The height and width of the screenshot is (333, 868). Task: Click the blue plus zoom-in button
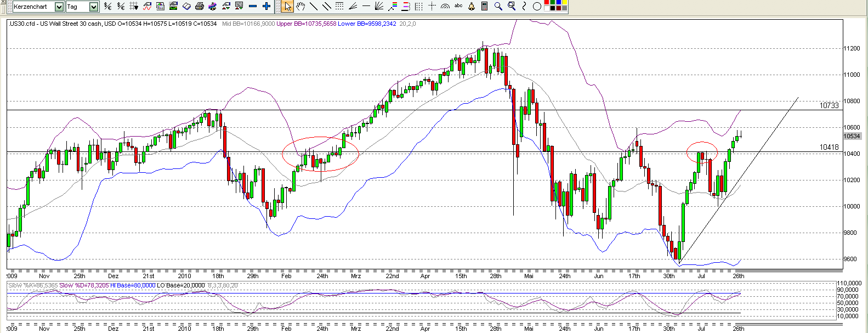tap(266, 6)
